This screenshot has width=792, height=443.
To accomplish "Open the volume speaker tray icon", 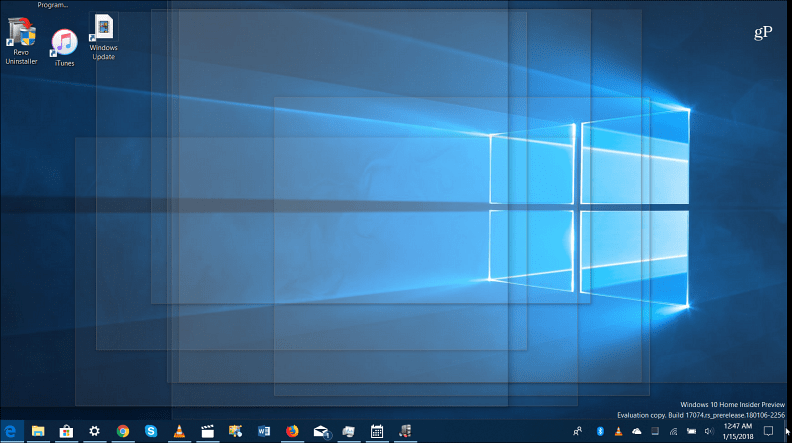I will coord(709,431).
